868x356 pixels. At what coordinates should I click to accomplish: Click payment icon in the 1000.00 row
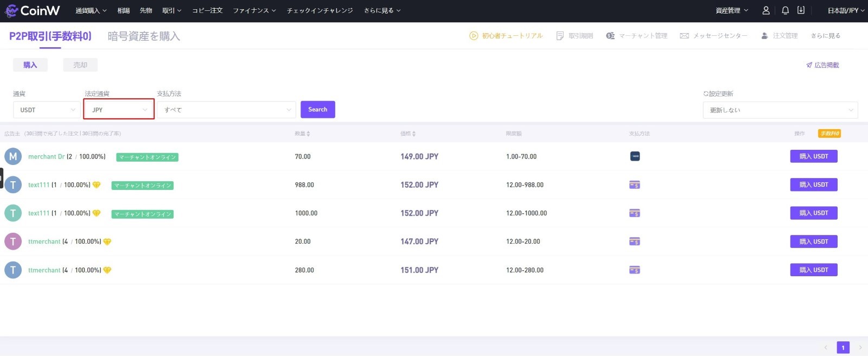pos(635,213)
